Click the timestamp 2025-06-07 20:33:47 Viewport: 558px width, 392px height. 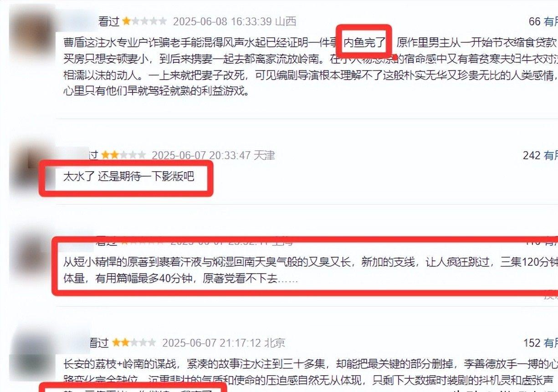pos(201,156)
